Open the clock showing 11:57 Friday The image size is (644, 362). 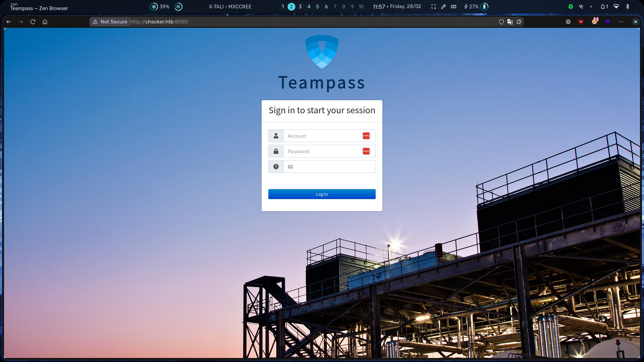397,7
